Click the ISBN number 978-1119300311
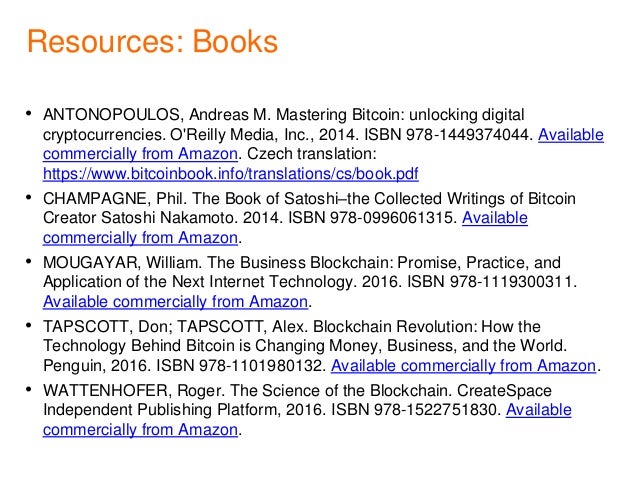The image size is (638, 479). (x=513, y=282)
